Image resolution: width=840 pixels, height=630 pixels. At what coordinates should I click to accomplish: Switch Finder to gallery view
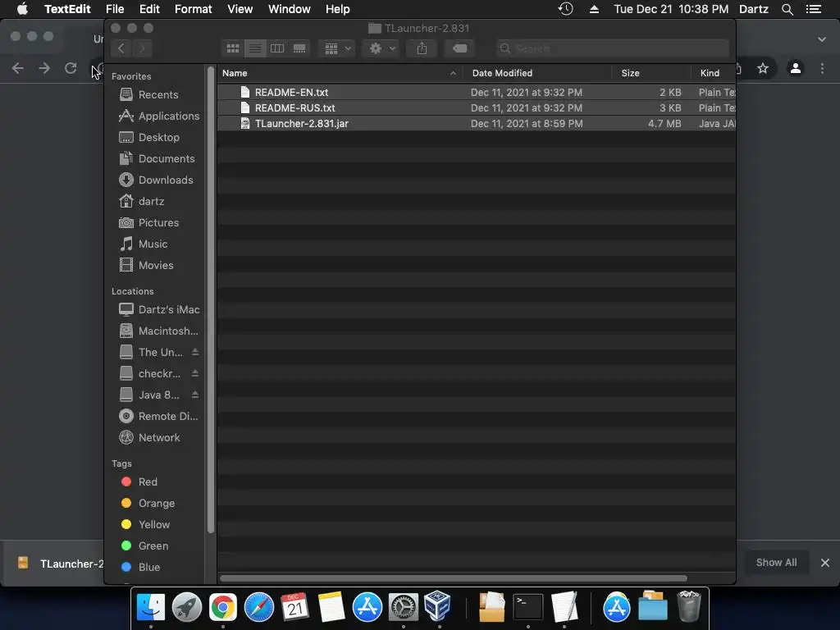[x=299, y=48]
